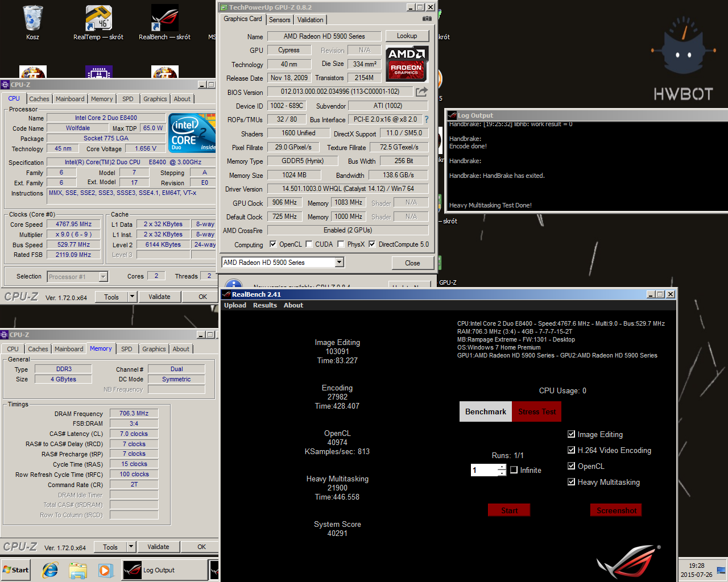Open the Recycle Bin (Kosz) desktop icon
The width and height of the screenshot is (728, 582).
(32, 23)
